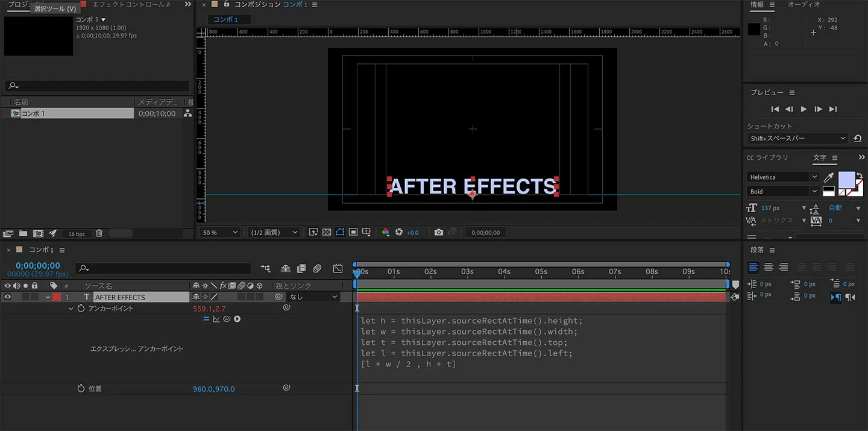Image resolution: width=868 pixels, height=431 pixels.
Task: Open the 段落 panel menu icon
Action: [772, 250]
